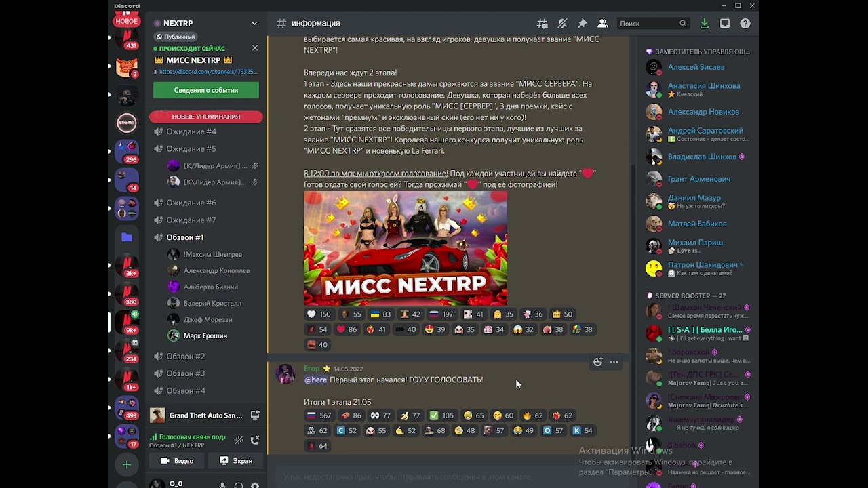868x488 pixels.
Task: Turn on camera with Видео button
Action: tap(177, 461)
